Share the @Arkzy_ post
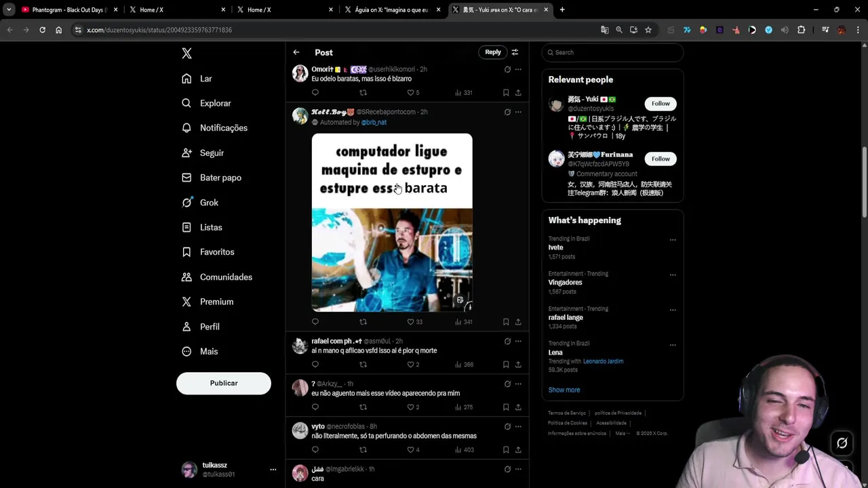 (x=518, y=407)
